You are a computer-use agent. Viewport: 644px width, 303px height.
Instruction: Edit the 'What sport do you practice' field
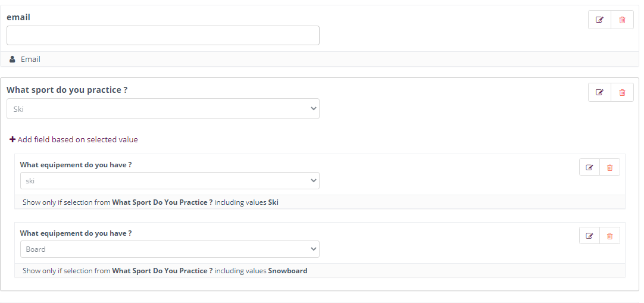click(x=599, y=92)
